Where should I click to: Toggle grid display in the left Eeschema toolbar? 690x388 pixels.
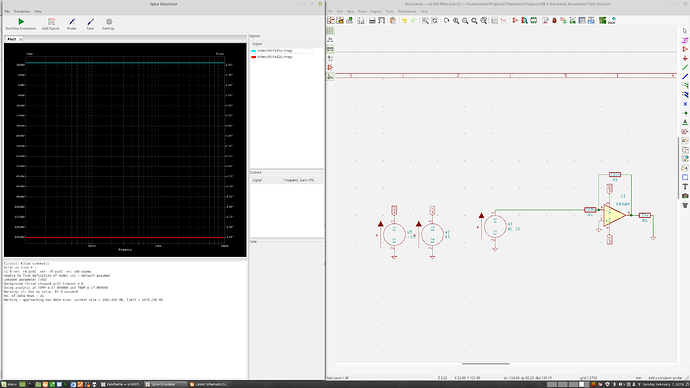click(330, 31)
